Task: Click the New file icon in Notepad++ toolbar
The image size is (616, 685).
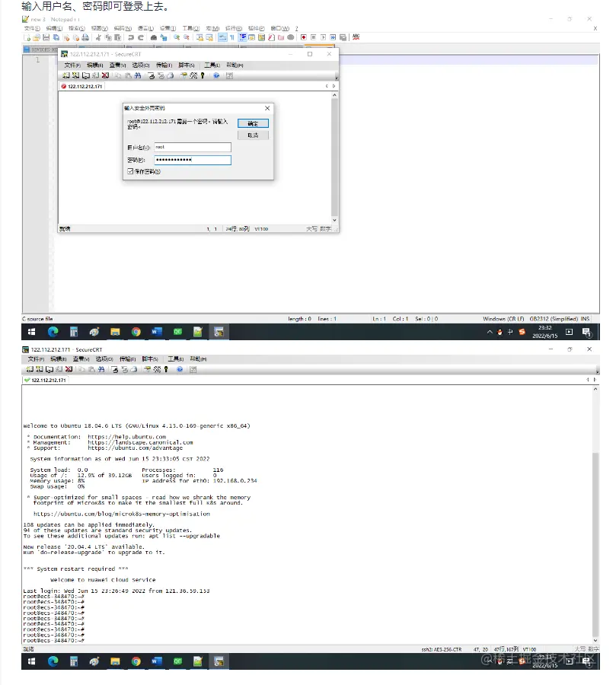Action: (27, 37)
